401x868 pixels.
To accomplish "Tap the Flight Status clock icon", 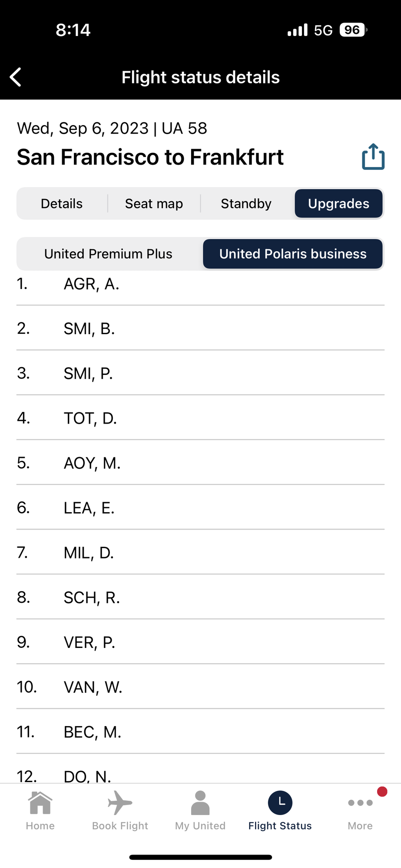I will coord(280,803).
